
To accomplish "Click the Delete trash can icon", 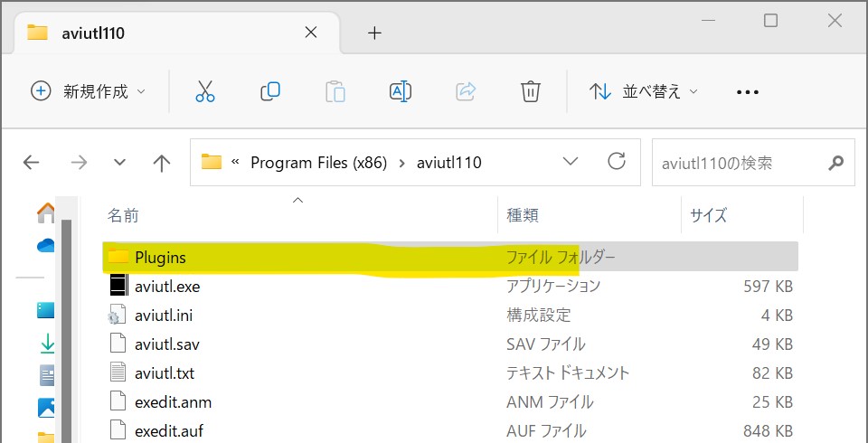I will 531,91.
